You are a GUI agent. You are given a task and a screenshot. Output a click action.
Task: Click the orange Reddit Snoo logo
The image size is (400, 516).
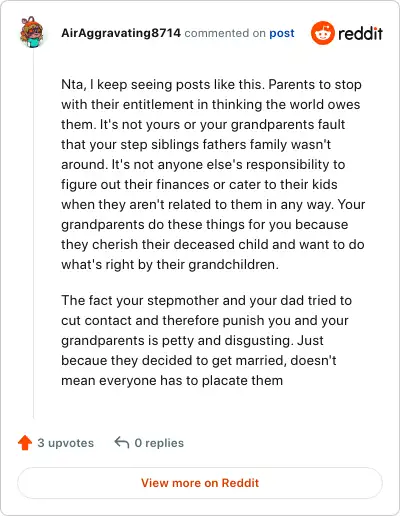tap(322, 33)
